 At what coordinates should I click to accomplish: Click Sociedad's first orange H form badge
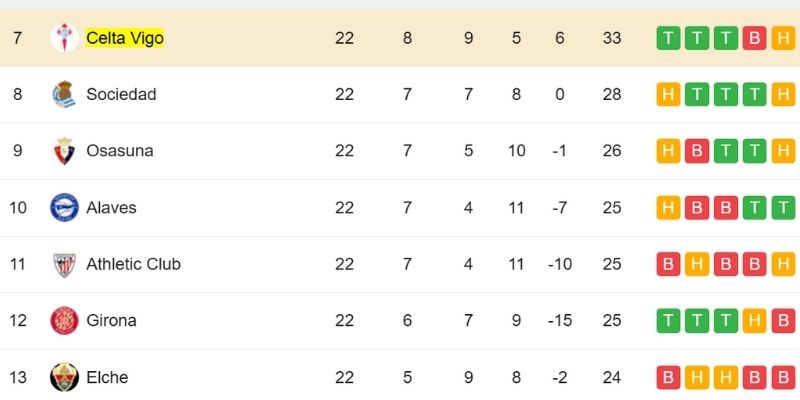click(667, 95)
